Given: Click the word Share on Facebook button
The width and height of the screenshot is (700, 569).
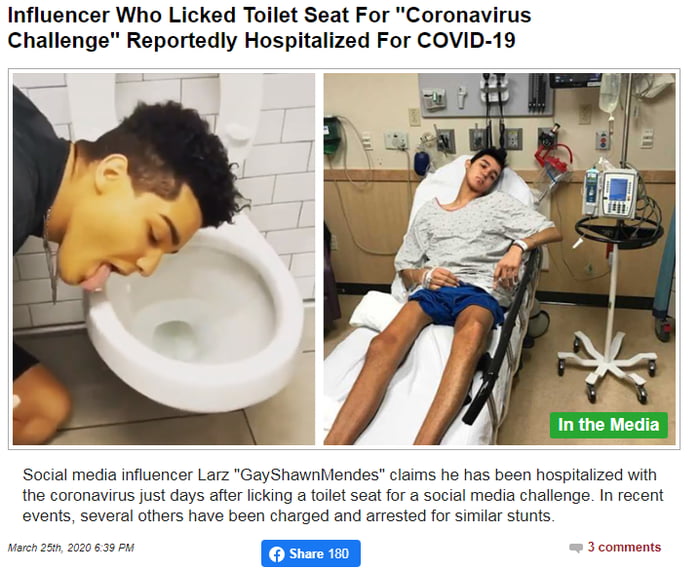Looking at the screenshot, I should (x=307, y=554).
